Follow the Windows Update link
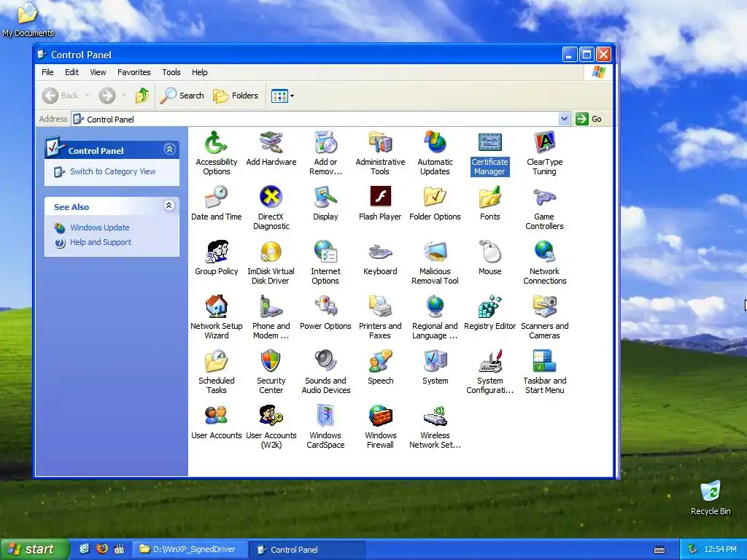The image size is (747, 560). [99, 227]
